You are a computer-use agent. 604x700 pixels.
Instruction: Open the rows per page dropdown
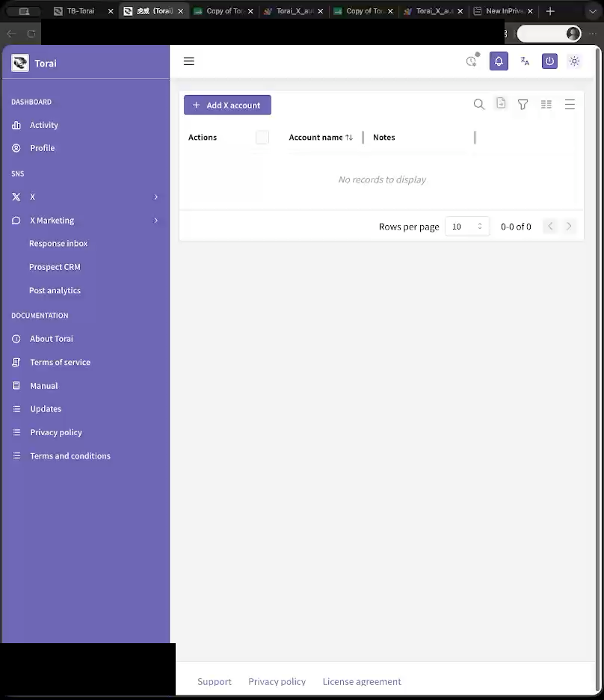coord(467,227)
